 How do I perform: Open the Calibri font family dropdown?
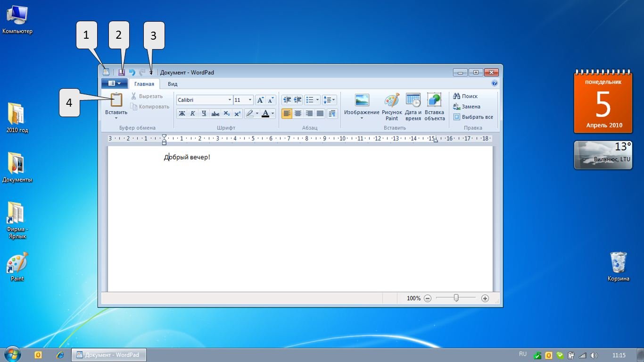point(230,100)
